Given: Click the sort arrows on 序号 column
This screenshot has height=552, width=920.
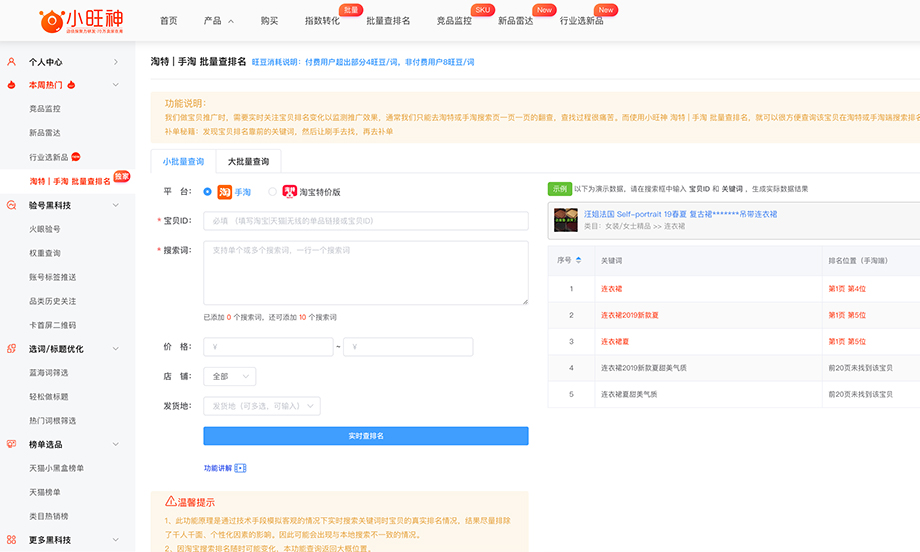Looking at the screenshot, I should (x=579, y=260).
